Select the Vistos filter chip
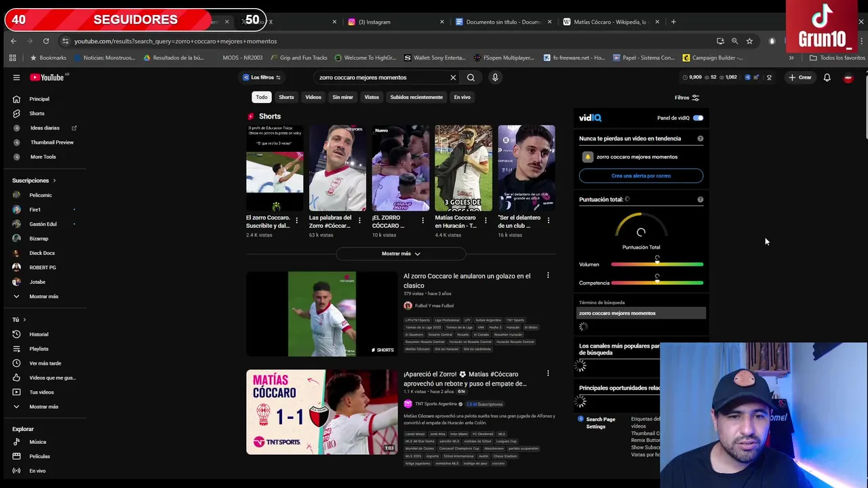868x488 pixels. (x=372, y=97)
